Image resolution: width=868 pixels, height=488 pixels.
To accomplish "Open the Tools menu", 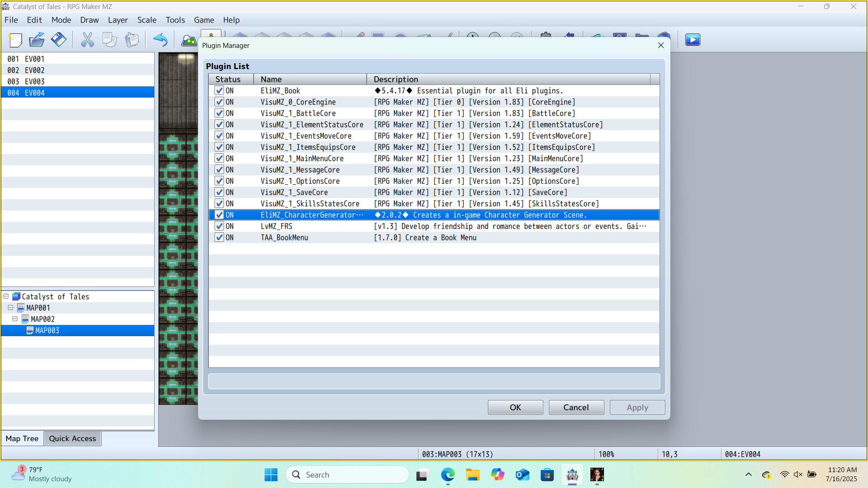I will (x=175, y=20).
